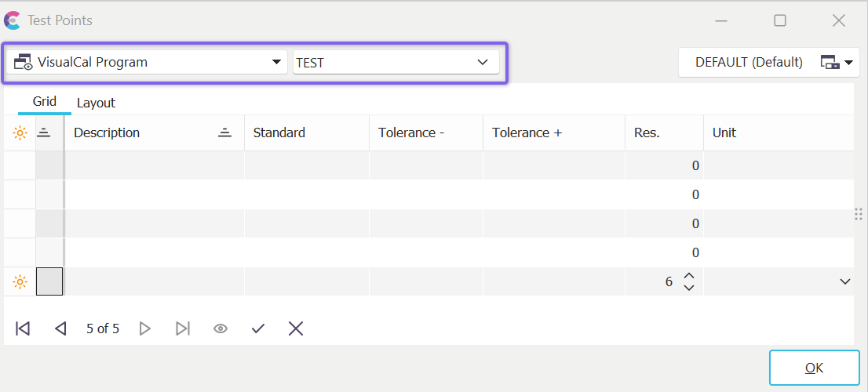Open the layout options dropdown arrow
Screen dimensions: 868x392
pos(848,63)
